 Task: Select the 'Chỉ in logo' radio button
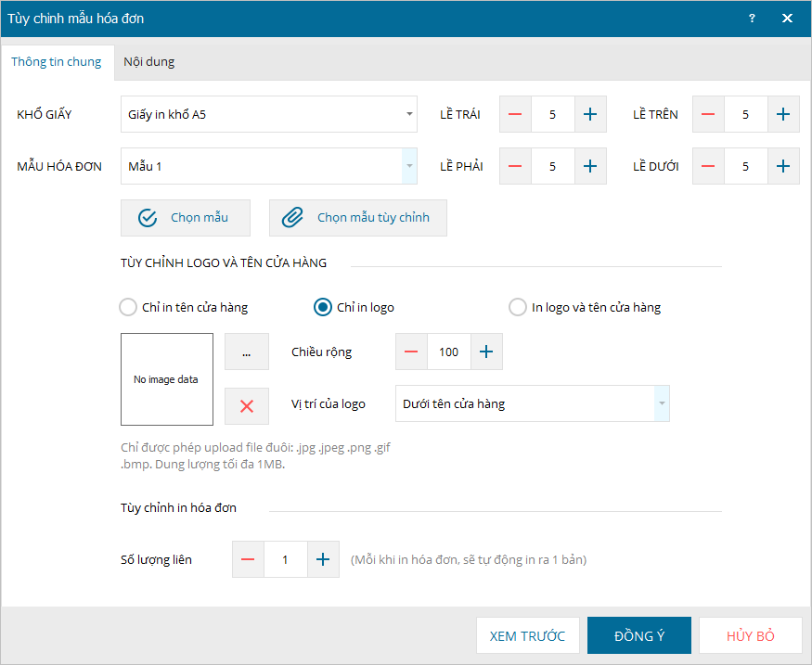coord(323,307)
